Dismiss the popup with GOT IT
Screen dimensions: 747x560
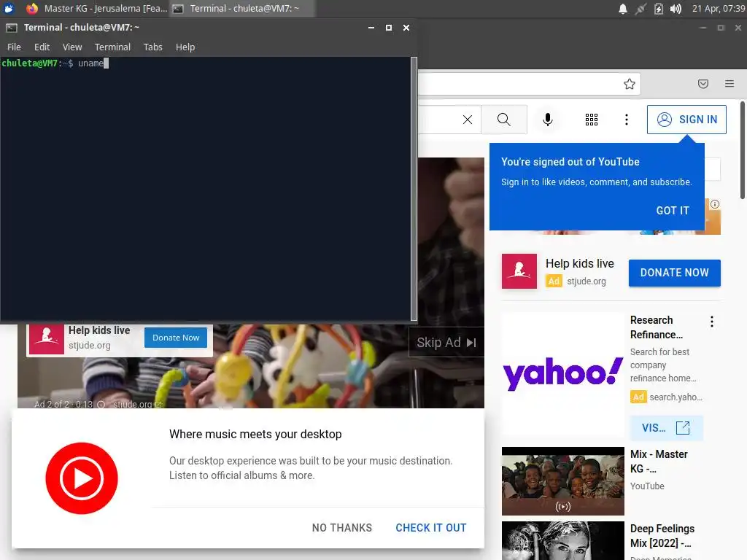point(673,211)
